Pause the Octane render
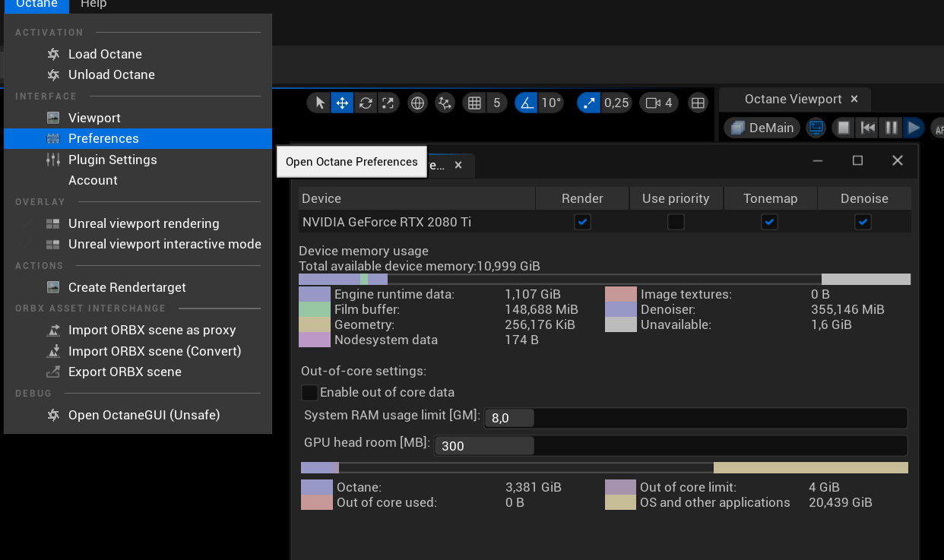 coord(890,128)
